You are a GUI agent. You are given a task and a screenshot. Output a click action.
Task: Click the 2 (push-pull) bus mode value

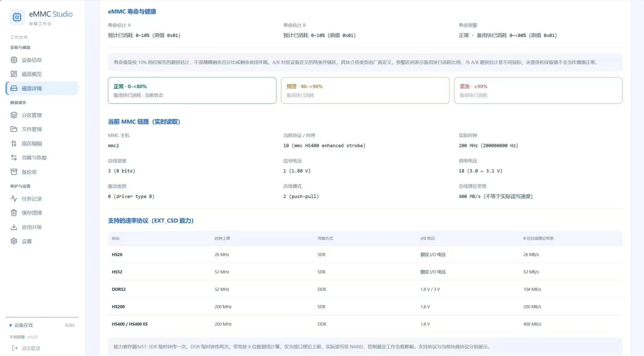coord(301,196)
